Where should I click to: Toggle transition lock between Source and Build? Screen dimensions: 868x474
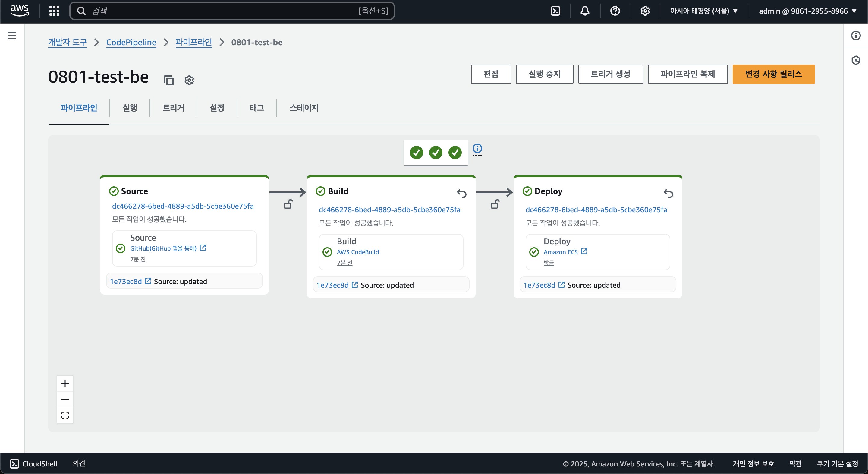click(288, 204)
